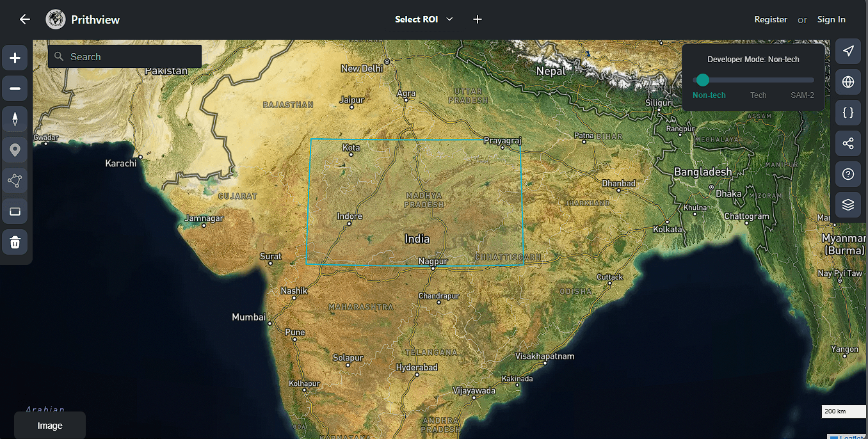This screenshot has width=868, height=439.
Task: Open the curly braces code panel
Action: pos(848,113)
